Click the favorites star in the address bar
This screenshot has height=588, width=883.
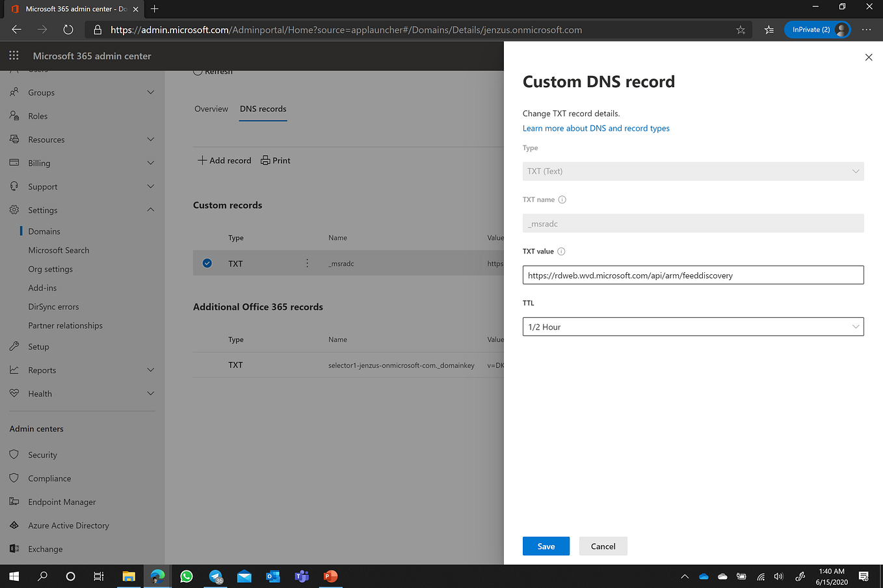pos(740,29)
